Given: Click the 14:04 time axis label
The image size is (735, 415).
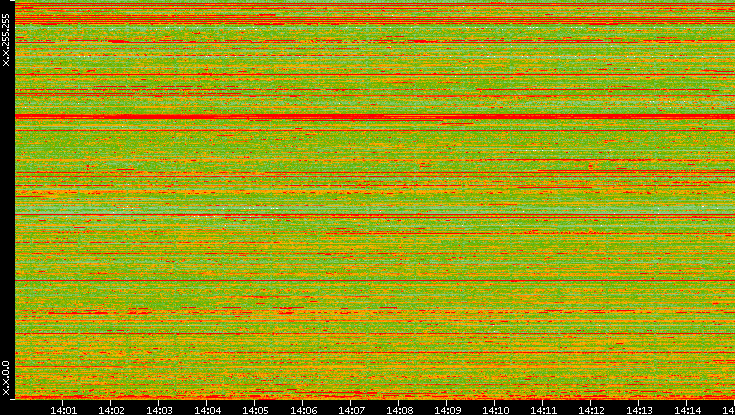Looking at the screenshot, I should (207, 410).
